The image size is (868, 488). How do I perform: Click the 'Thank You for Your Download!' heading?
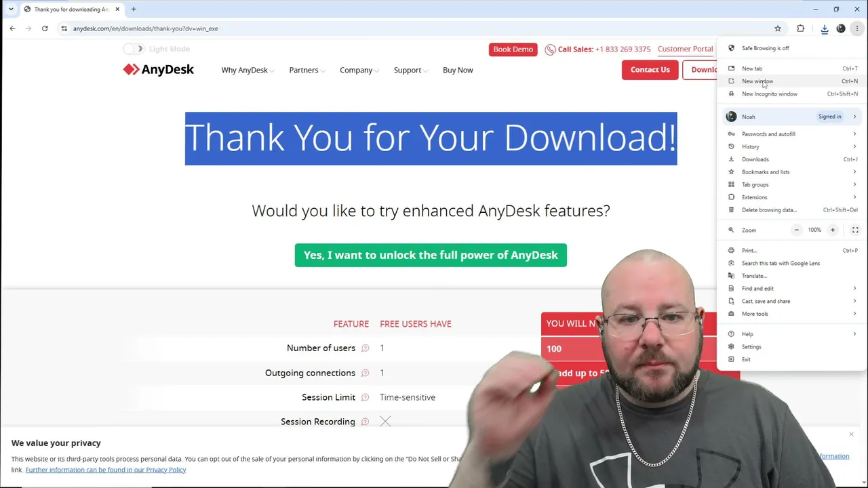[431, 138]
